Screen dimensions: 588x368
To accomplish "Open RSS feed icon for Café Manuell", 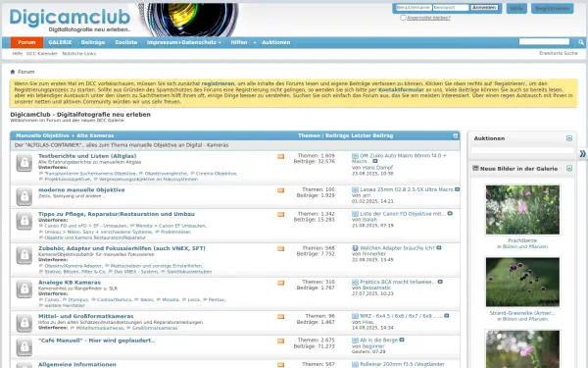I will (280, 341).
